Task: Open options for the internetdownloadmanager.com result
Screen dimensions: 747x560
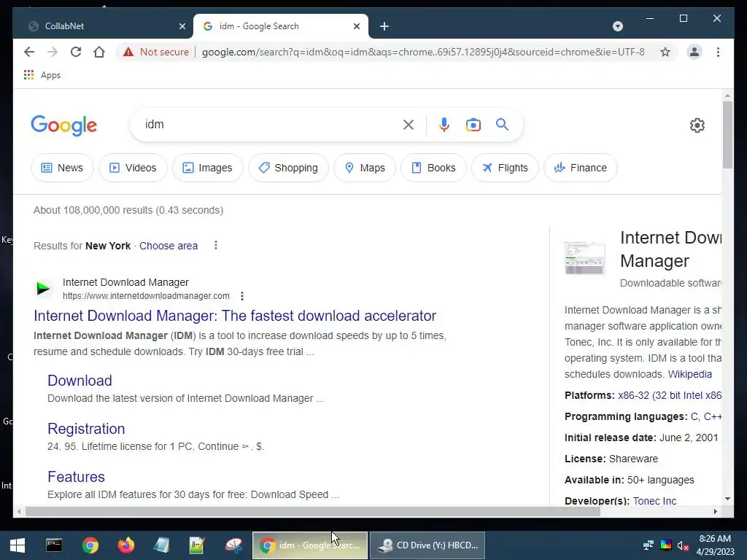Action: tap(242, 296)
